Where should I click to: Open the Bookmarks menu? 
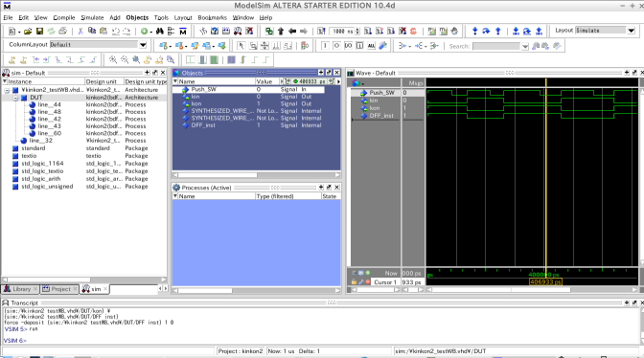click(213, 17)
